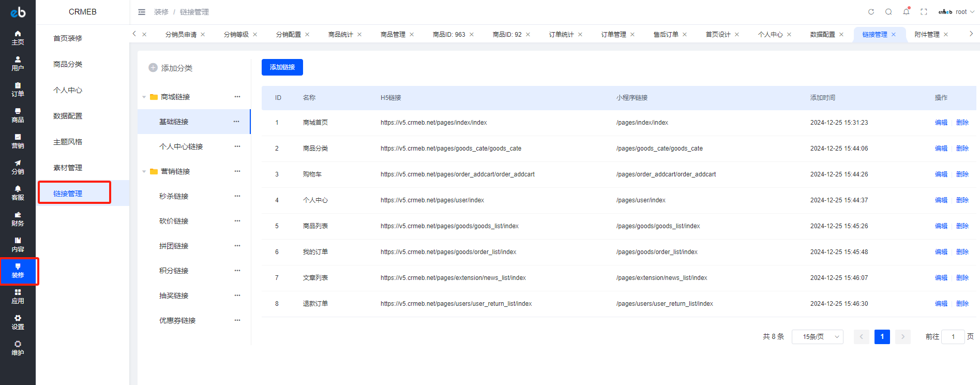Image resolution: width=980 pixels, height=385 pixels.
Task: Open the notification bell icon
Action: (x=906, y=11)
